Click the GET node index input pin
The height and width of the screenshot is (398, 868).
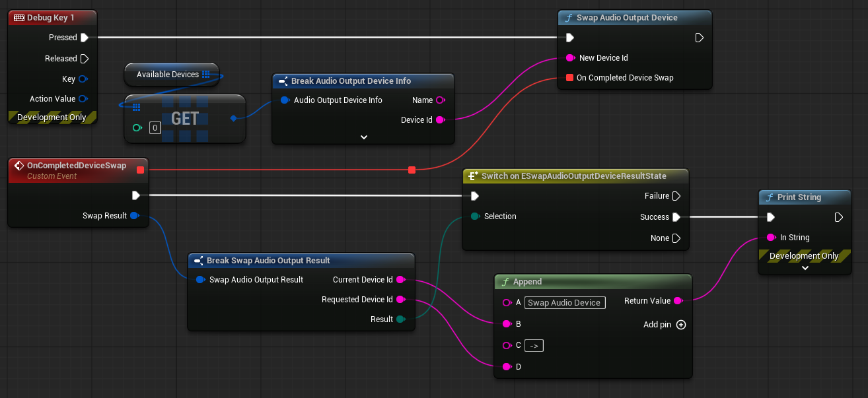[x=137, y=127]
